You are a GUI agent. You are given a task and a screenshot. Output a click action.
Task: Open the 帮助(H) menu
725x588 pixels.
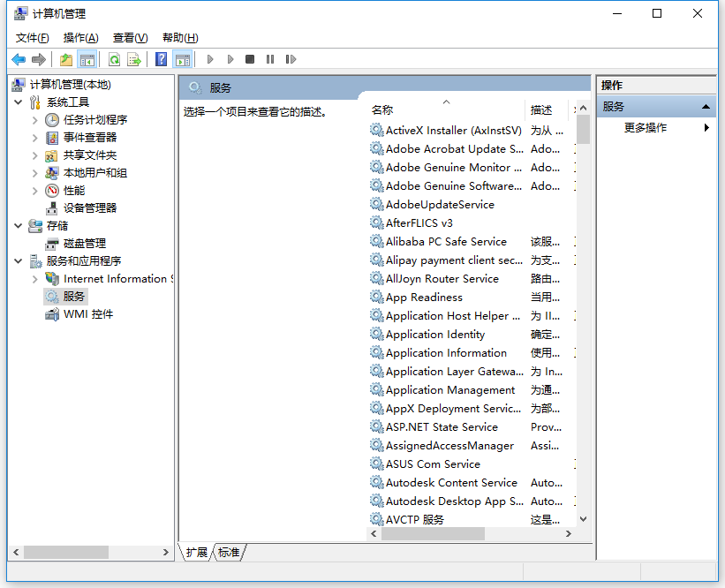click(x=180, y=38)
